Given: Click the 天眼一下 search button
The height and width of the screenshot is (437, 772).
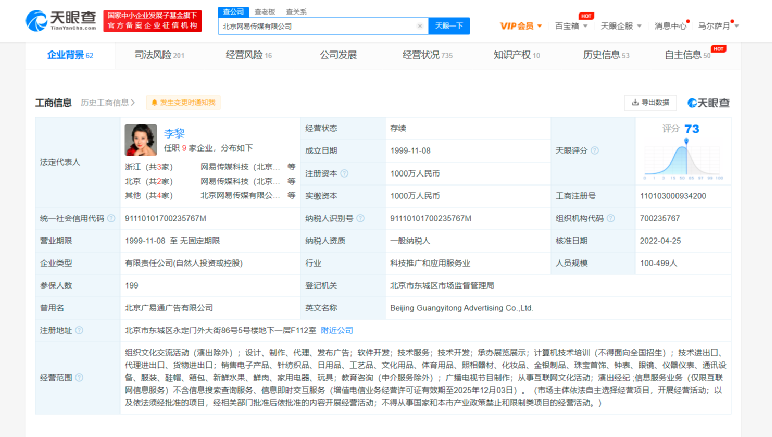Looking at the screenshot, I should pos(449,26).
